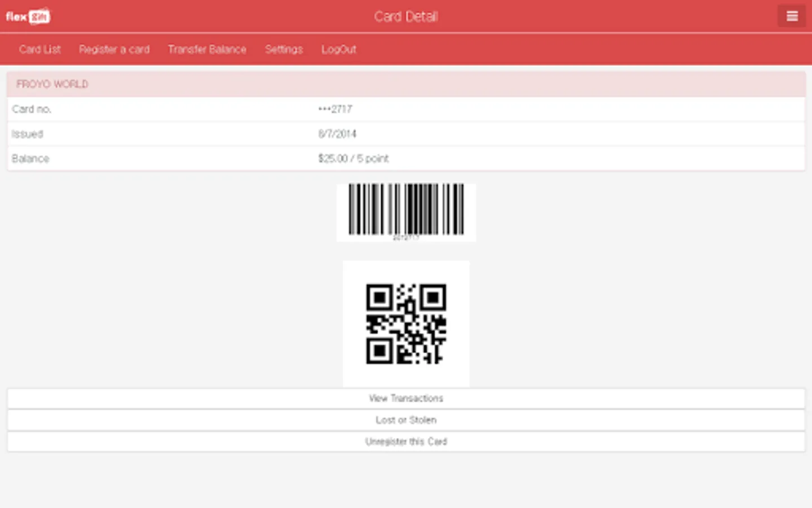Viewport: 812px width, 508px height.
Task: Open Settings from navigation bar
Action: coord(284,49)
